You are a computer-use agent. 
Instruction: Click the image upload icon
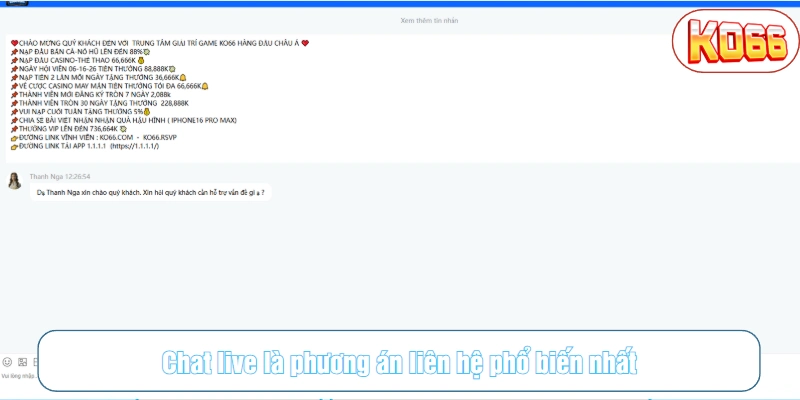22,362
